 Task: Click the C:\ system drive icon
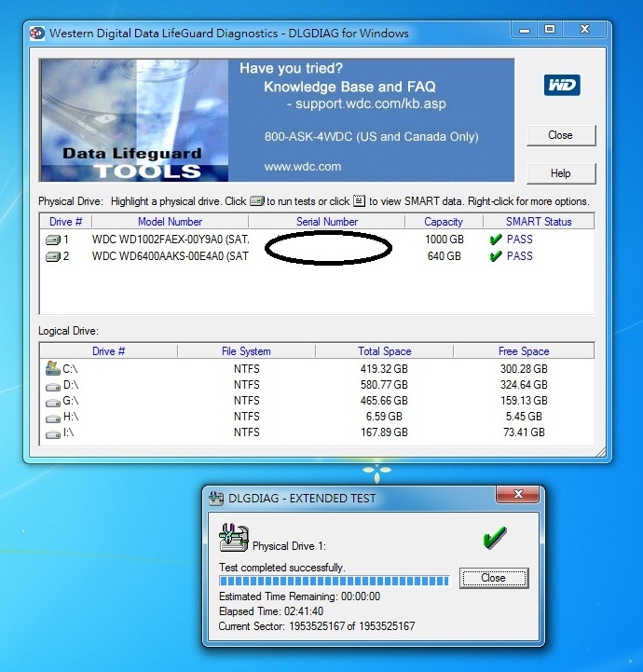(53, 368)
